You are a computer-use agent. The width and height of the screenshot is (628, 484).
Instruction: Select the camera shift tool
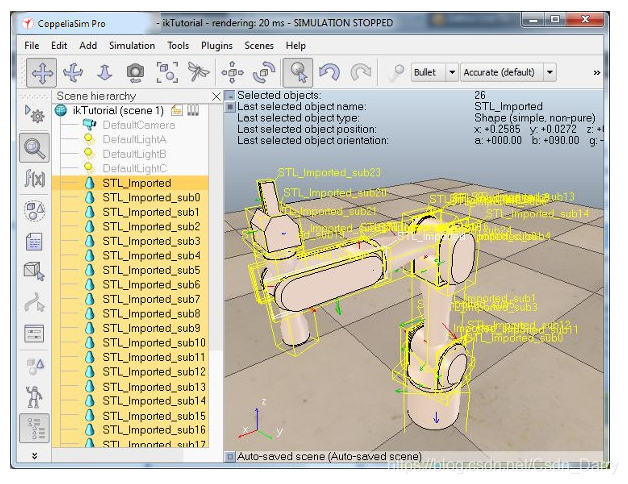pos(105,73)
